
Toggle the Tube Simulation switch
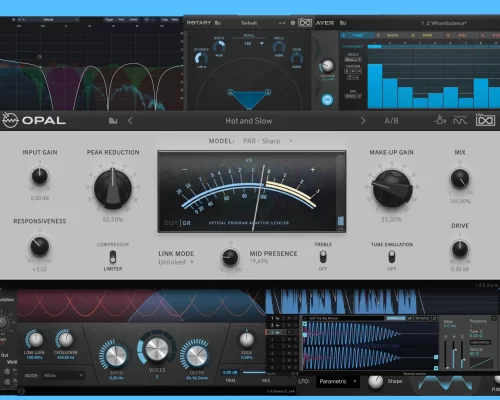coord(392,257)
